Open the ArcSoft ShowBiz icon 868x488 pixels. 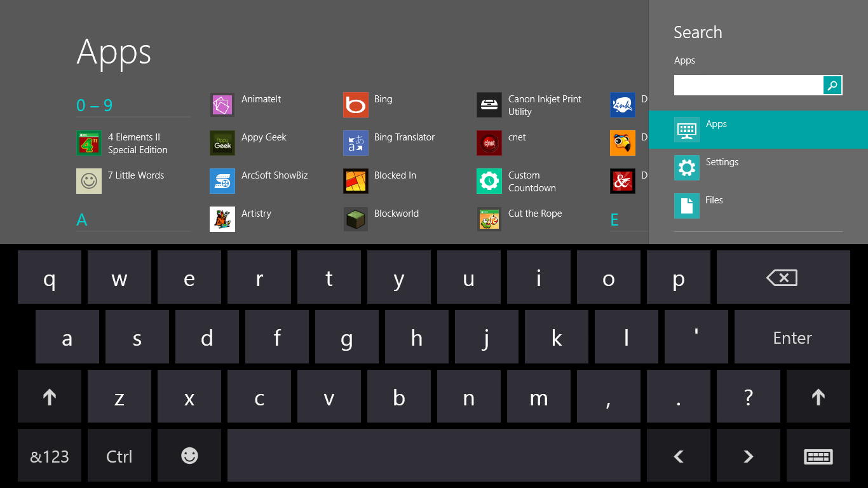point(222,181)
